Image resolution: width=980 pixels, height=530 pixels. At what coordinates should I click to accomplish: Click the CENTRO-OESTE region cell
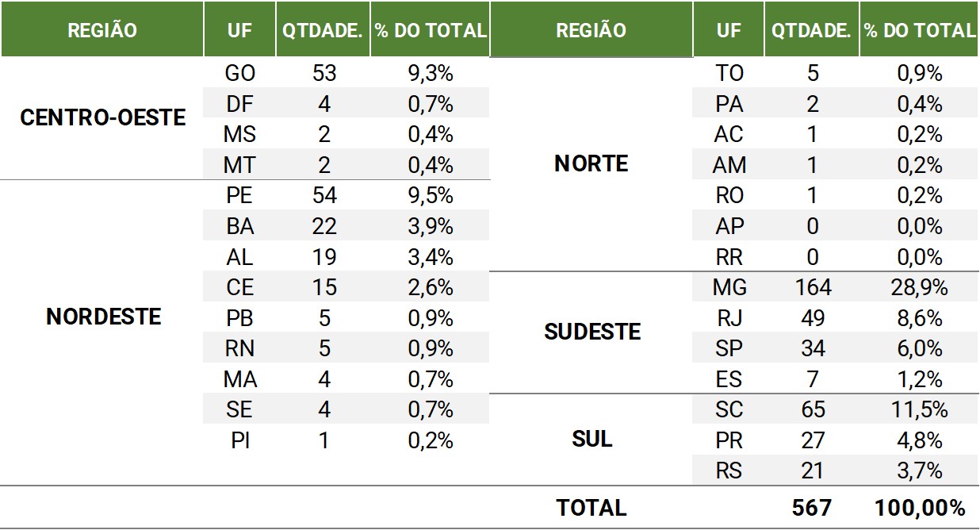coord(102,119)
